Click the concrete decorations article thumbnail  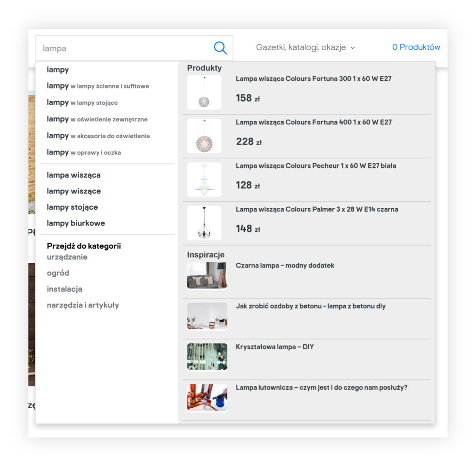point(207,316)
